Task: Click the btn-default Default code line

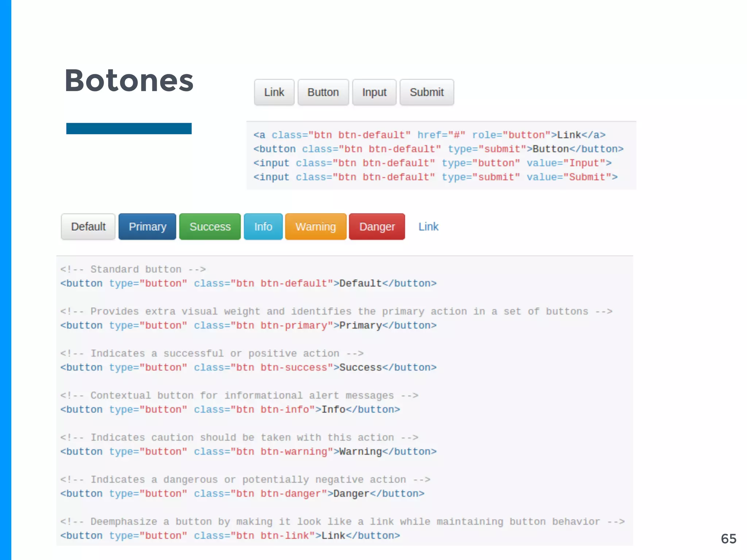Action: click(x=248, y=283)
